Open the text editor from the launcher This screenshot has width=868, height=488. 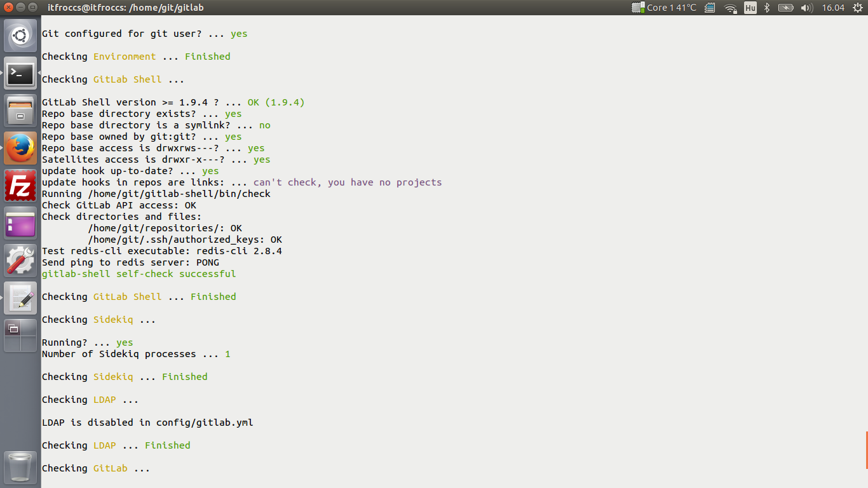[20, 297]
